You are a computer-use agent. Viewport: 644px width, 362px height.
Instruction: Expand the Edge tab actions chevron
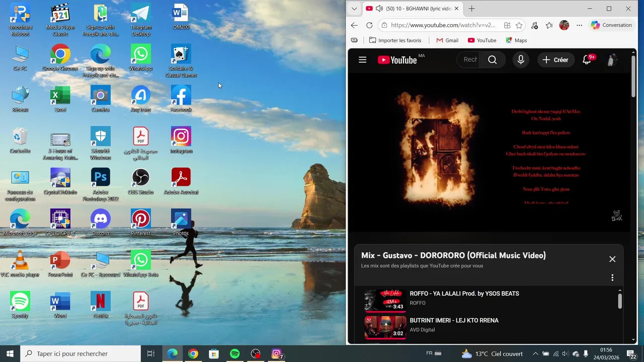[x=354, y=9]
